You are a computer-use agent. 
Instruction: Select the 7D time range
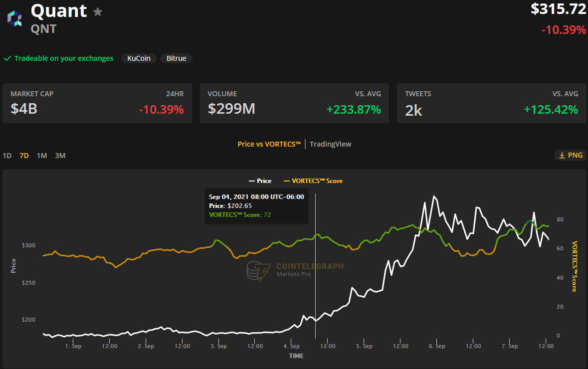[24, 156]
